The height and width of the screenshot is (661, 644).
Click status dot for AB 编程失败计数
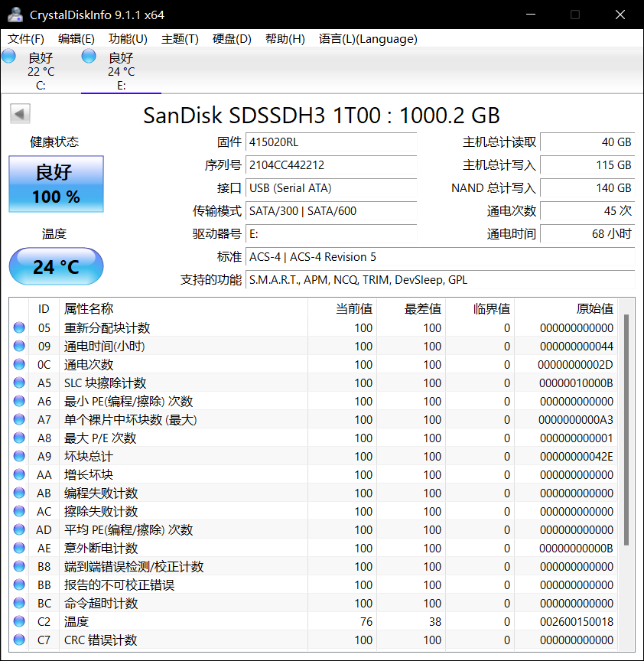pos(19,493)
